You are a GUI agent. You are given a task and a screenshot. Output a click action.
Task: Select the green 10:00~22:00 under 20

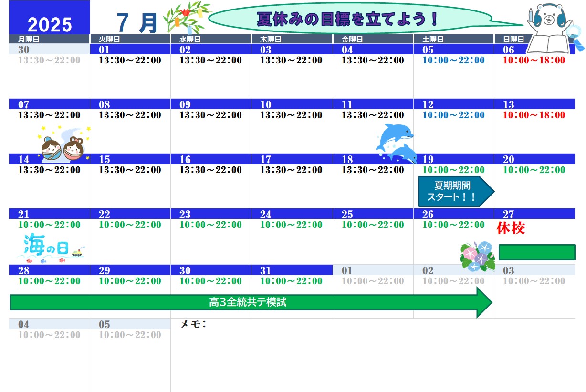pos(534,170)
